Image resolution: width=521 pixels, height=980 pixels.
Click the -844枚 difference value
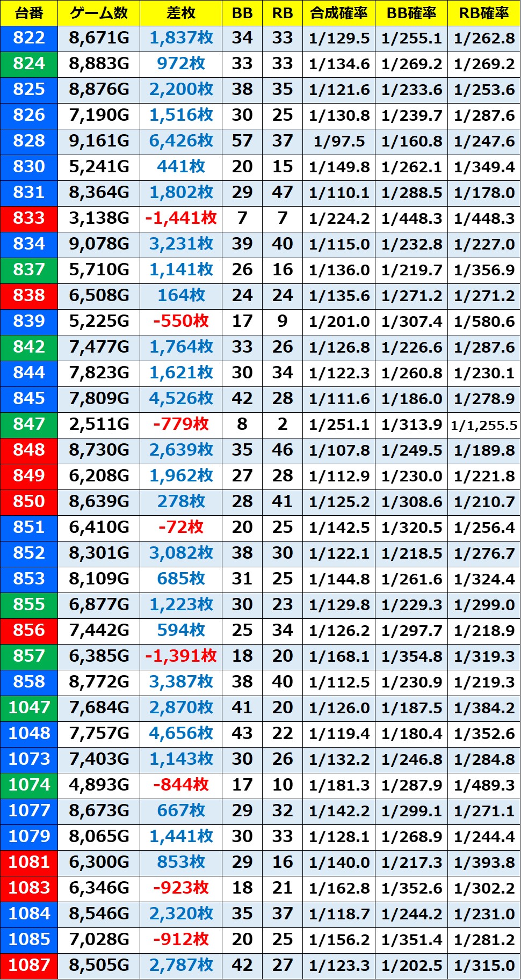click(181, 786)
